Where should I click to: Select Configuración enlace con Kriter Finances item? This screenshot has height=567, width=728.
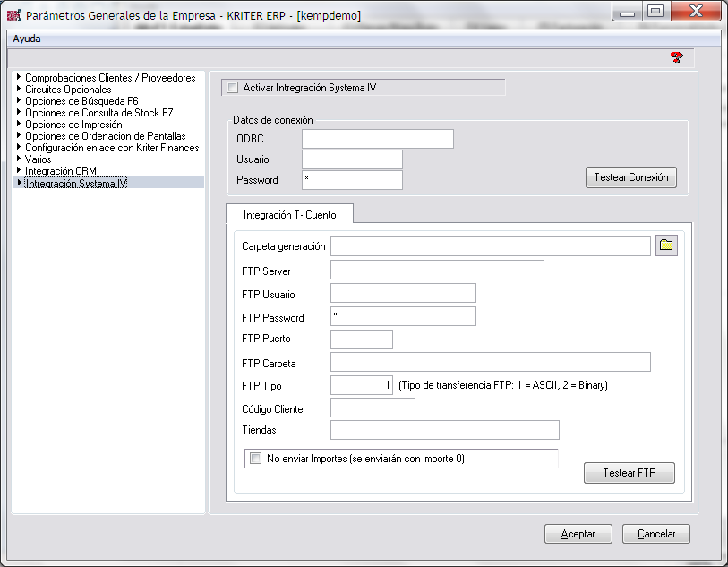[112, 148]
